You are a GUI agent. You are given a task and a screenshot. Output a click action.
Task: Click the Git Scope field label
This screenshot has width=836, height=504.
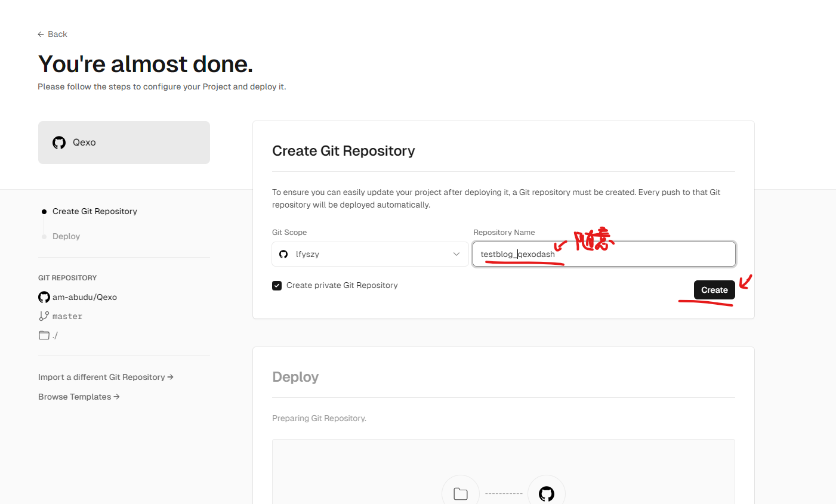pyautogui.click(x=289, y=233)
